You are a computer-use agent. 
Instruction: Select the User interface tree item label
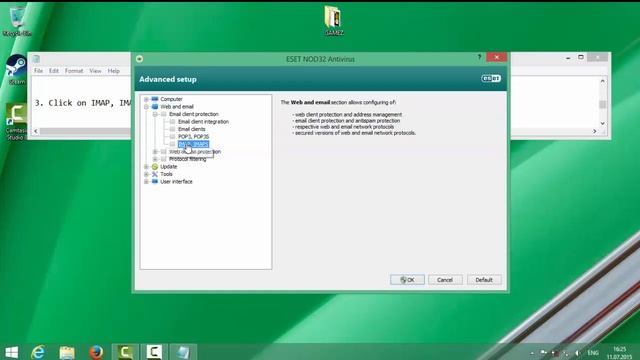point(176,182)
